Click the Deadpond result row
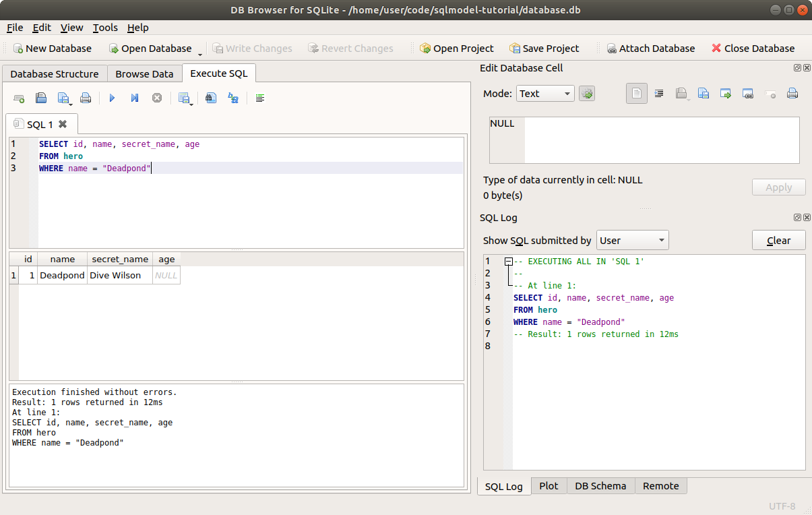The height and width of the screenshot is (515, 812). pyautogui.click(x=61, y=275)
